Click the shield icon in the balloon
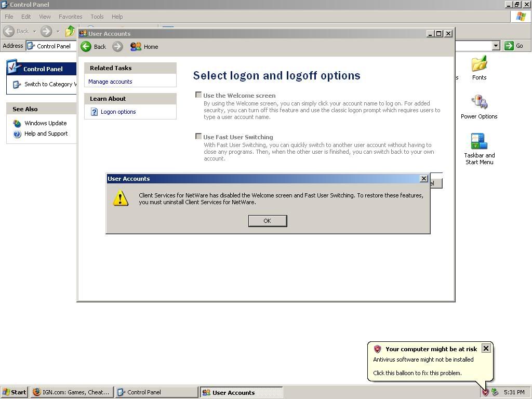This screenshot has width=532, height=399. pos(377,349)
